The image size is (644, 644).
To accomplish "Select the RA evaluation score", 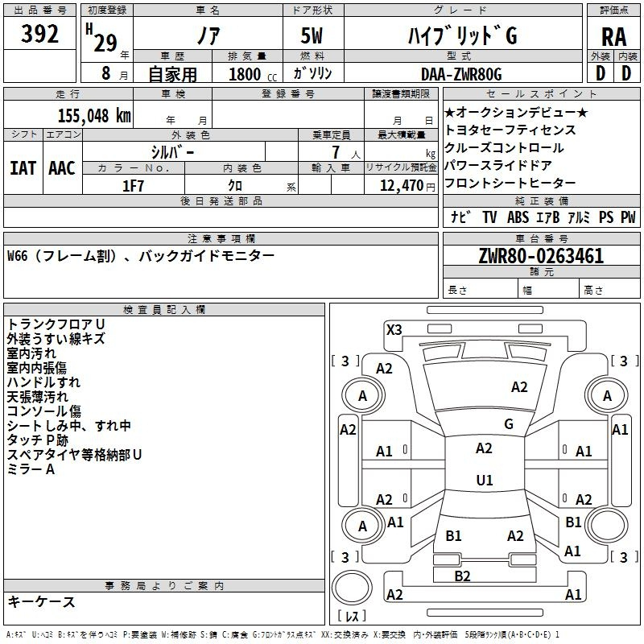I will 614,36.
